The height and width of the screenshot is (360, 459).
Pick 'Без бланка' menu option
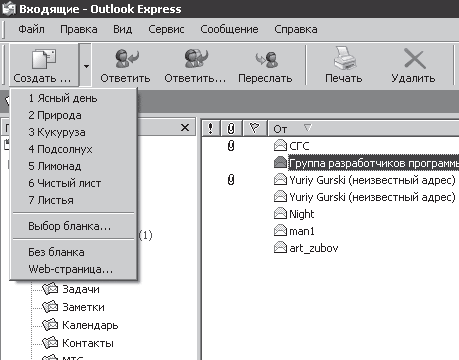(x=56, y=252)
